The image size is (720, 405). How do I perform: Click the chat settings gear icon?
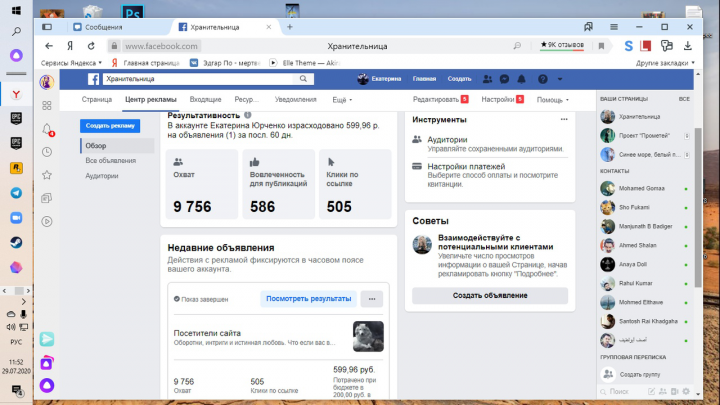(686, 392)
